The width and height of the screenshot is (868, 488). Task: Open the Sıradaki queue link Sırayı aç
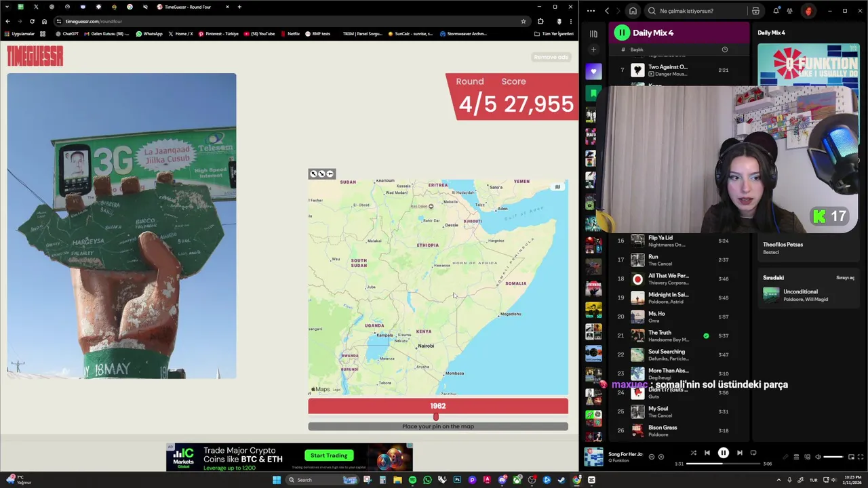point(845,278)
